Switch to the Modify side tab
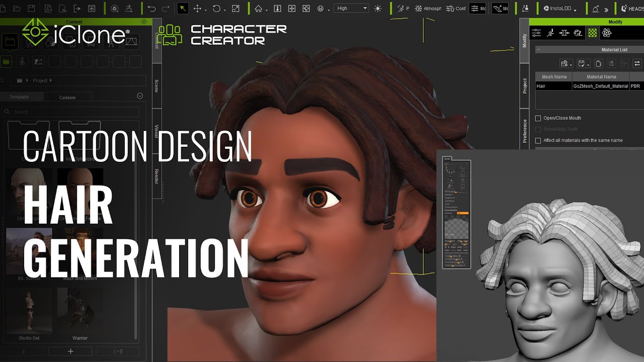This screenshot has height=362, width=644. tap(524, 41)
